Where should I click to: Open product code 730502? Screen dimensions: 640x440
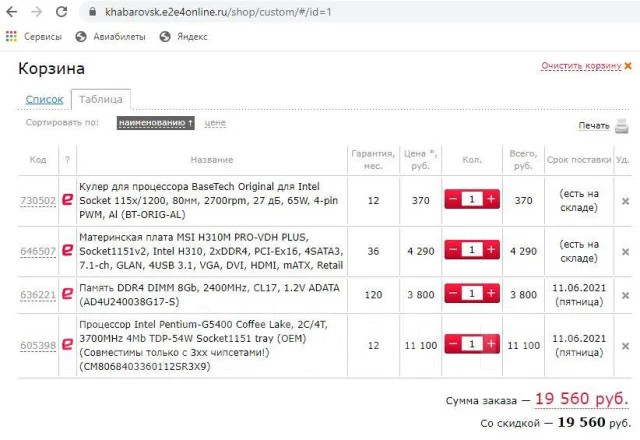point(38,201)
